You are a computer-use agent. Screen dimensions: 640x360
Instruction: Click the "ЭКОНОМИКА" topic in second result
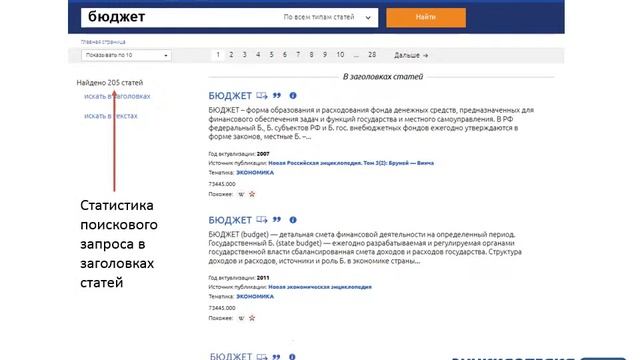coord(255,297)
